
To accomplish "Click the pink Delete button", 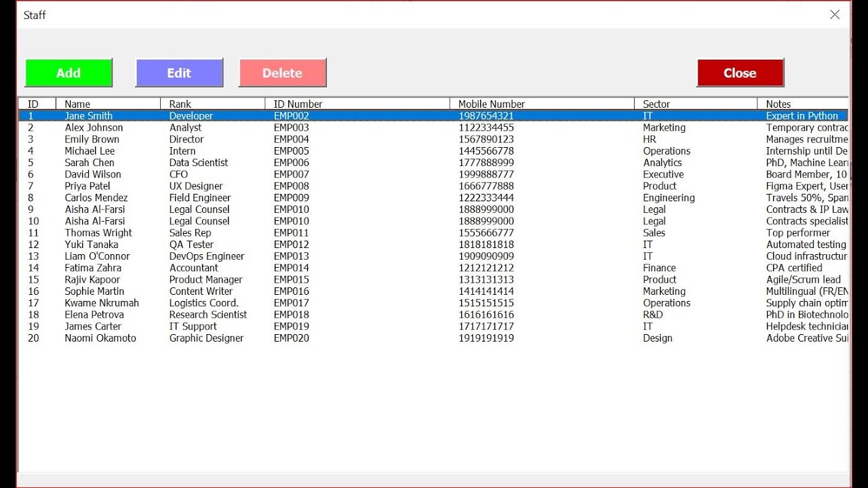I will pyautogui.click(x=282, y=73).
